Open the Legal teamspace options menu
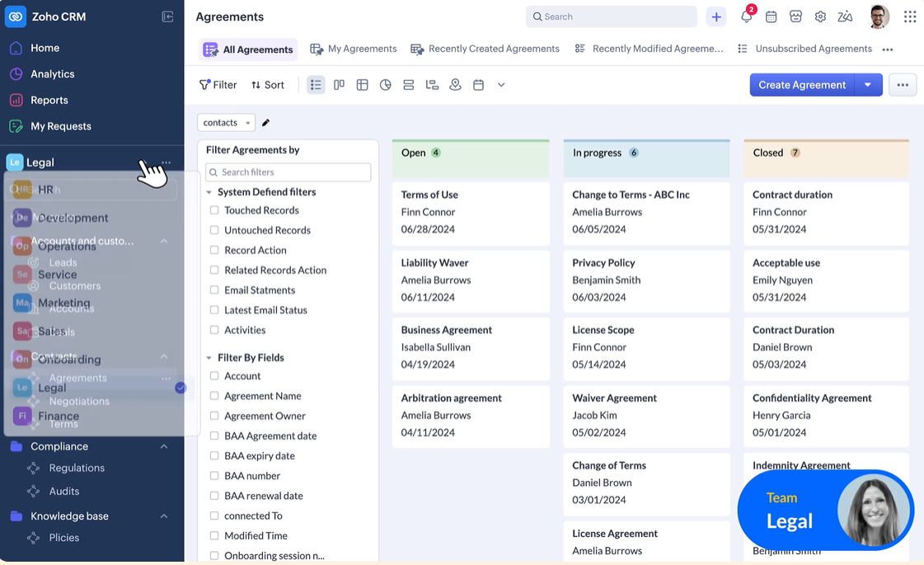This screenshot has width=924, height=565. pos(167,162)
